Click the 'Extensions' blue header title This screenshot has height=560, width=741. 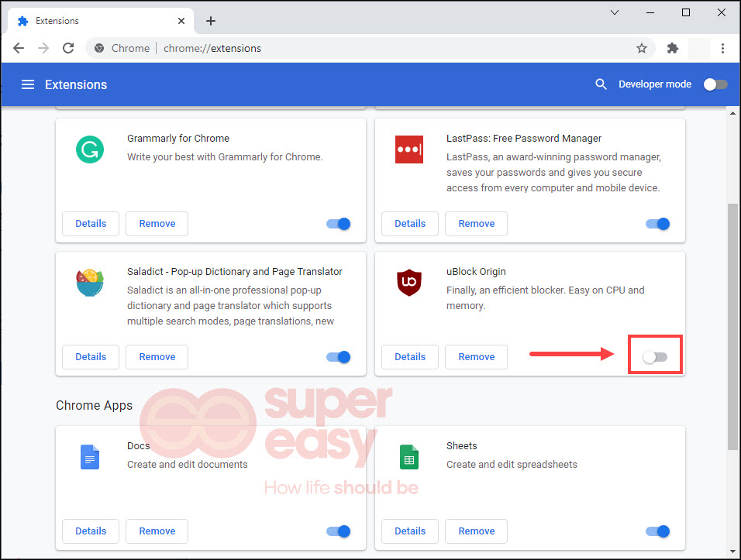click(76, 84)
